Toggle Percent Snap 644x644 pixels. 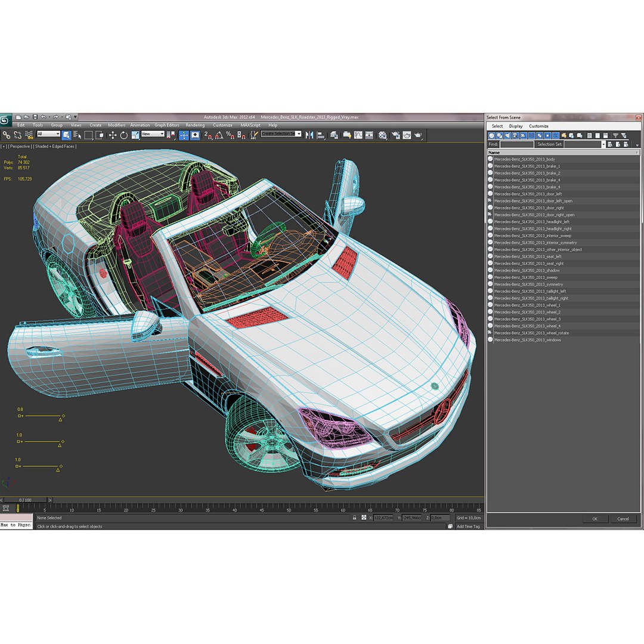230,135
